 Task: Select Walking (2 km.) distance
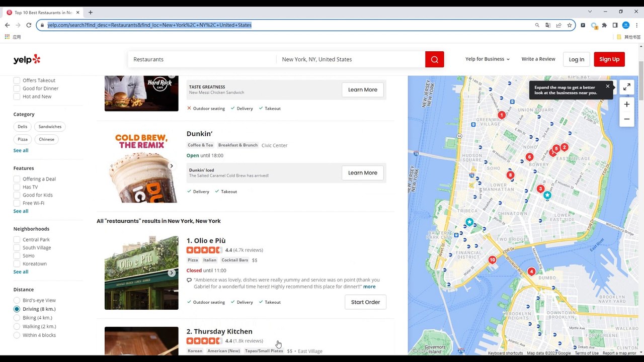(x=17, y=326)
